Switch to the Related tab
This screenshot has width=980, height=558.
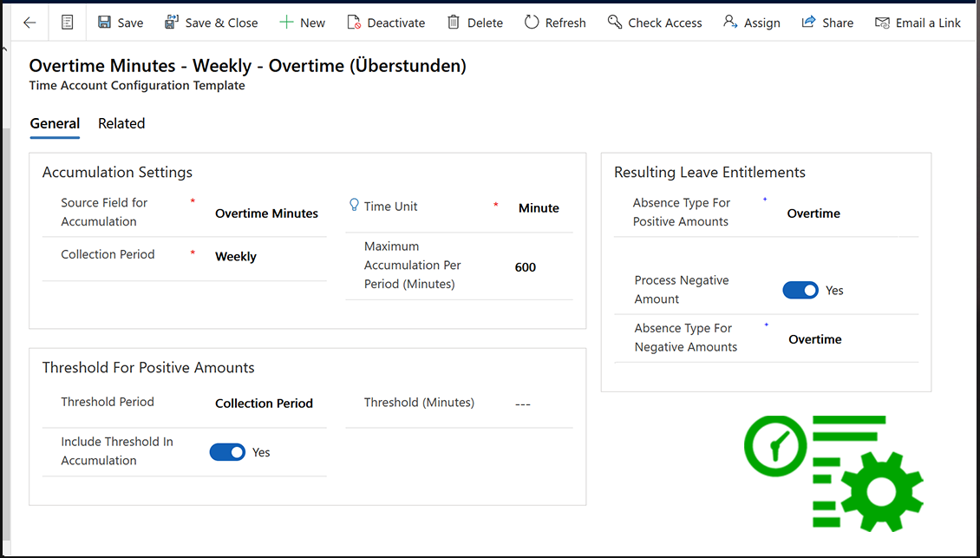121,123
